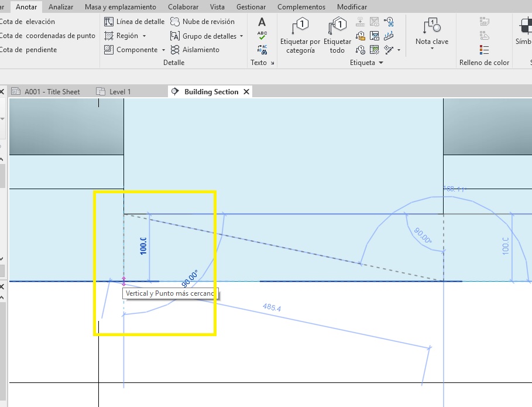Open the Analizar ribbon tab
The height and width of the screenshot is (407, 532).
point(61,7)
